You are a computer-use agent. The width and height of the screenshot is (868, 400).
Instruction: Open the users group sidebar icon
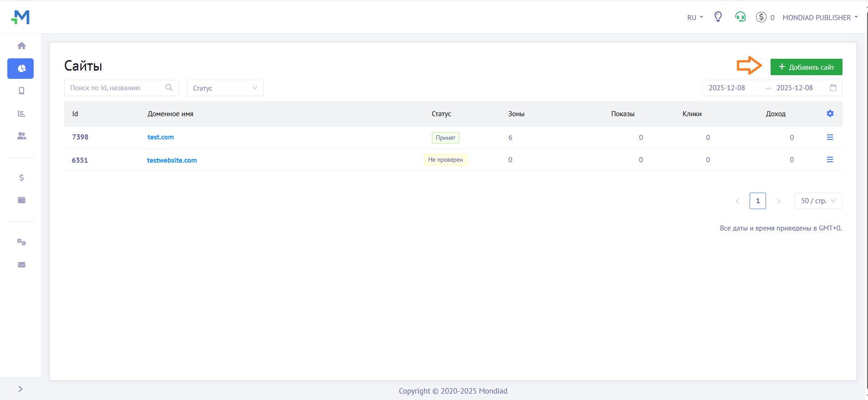click(21, 136)
